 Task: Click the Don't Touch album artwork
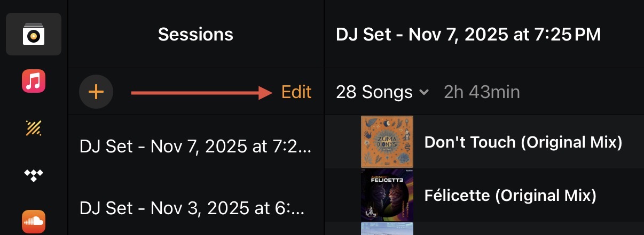tap(387, 142)
